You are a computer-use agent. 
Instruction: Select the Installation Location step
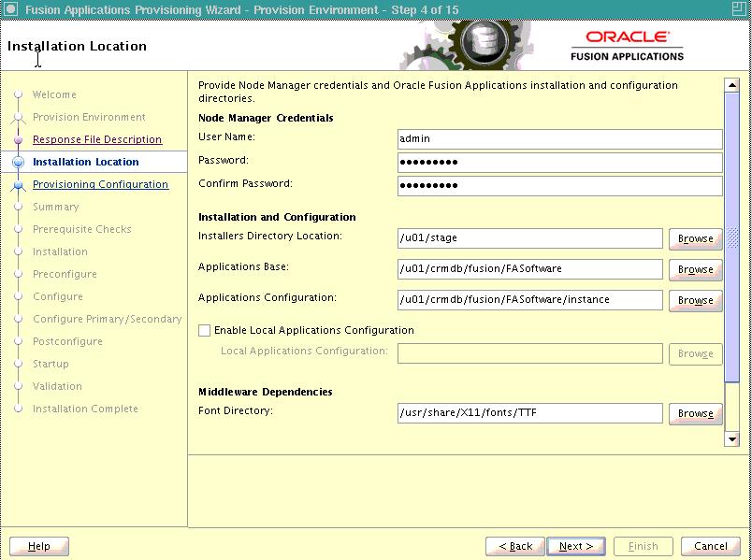pyautogui.click(x=85, y=162)
